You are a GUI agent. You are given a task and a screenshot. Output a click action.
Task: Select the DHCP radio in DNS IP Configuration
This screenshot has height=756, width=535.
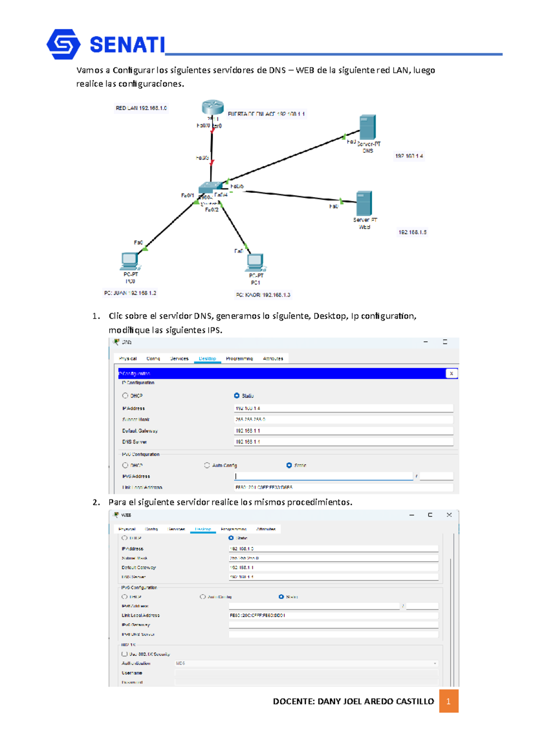click(x=125, y=395)
